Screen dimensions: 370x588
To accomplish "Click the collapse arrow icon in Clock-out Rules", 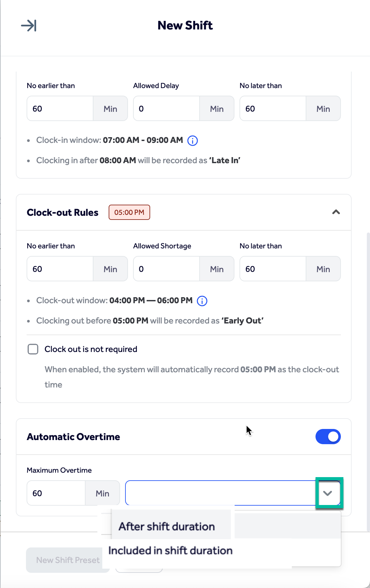I will pos(336,212).
